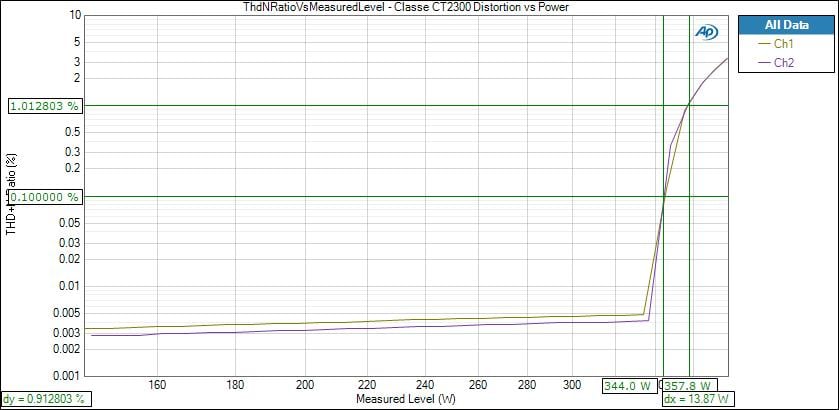Click the 160 tick label on x-axis

pos(157,384)
